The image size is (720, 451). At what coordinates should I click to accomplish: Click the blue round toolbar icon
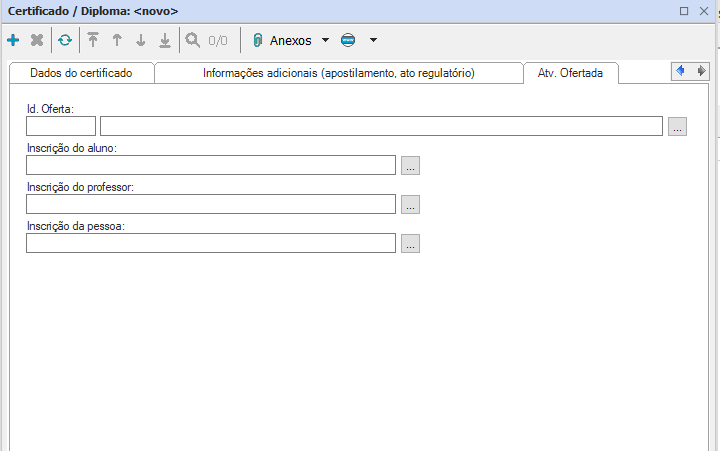(x=348, y=41)
